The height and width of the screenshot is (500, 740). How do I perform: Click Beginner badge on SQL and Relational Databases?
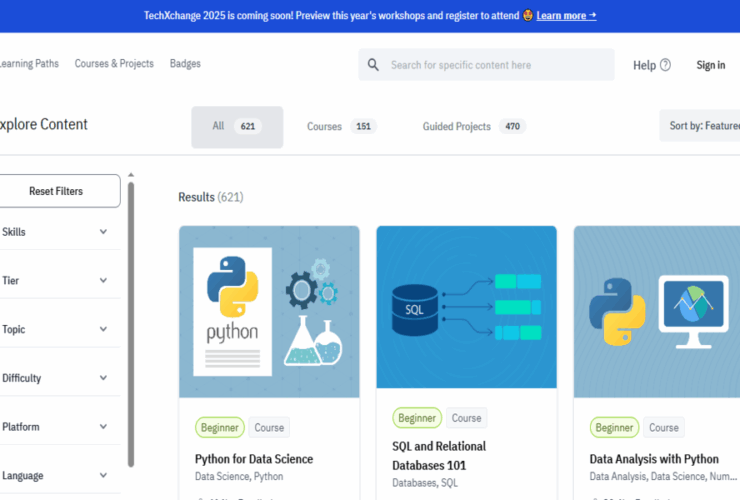point(417,418)
